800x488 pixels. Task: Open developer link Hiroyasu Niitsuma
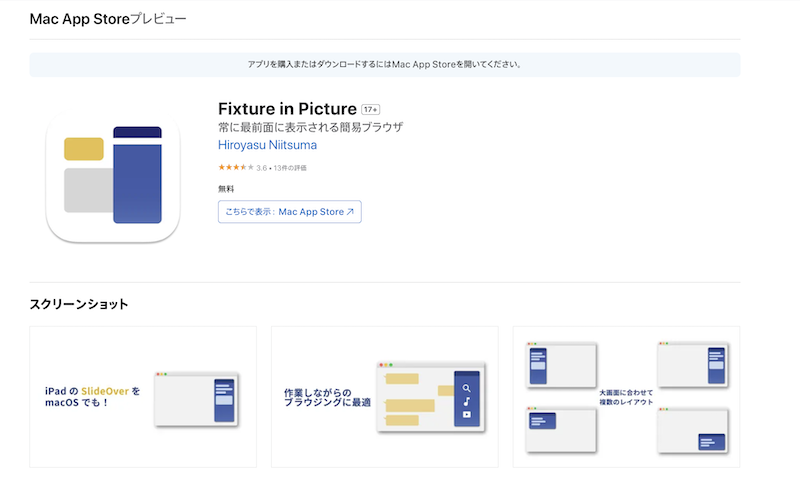[x=267, y=145]
